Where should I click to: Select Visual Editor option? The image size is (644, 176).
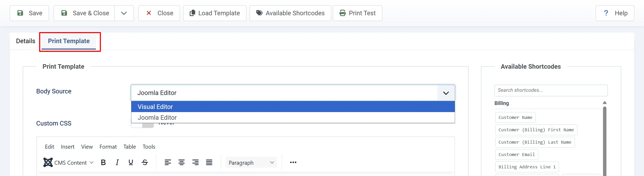(293, 107)
